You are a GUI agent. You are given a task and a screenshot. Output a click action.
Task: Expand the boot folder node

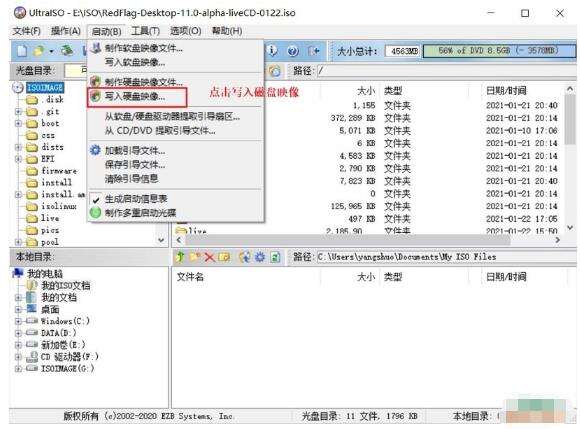18,123
